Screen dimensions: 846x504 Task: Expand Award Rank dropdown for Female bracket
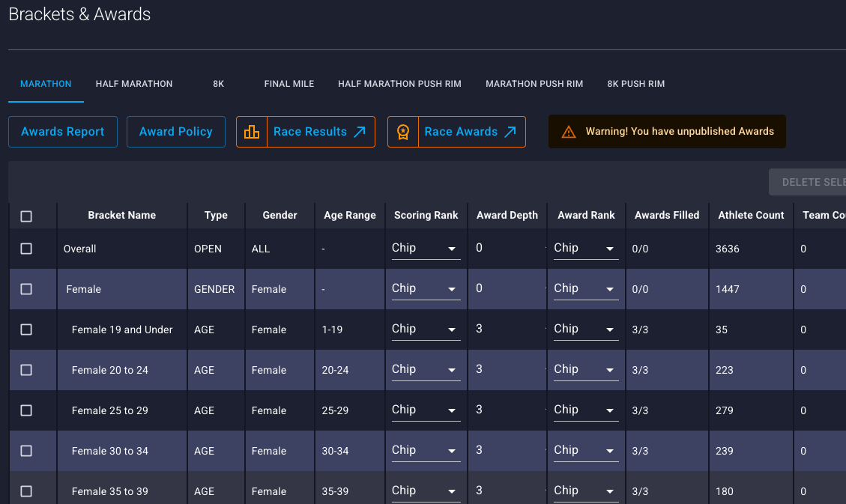click(586, 289)
